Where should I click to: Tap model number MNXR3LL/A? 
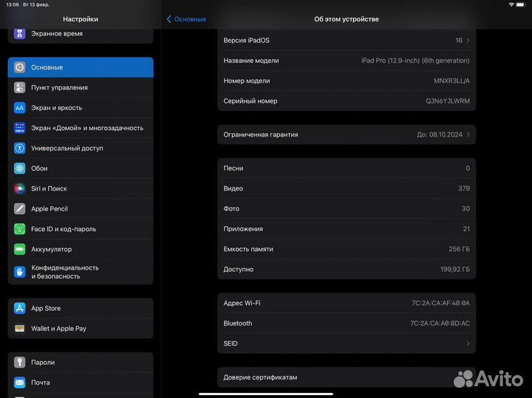tap(451, 80)
